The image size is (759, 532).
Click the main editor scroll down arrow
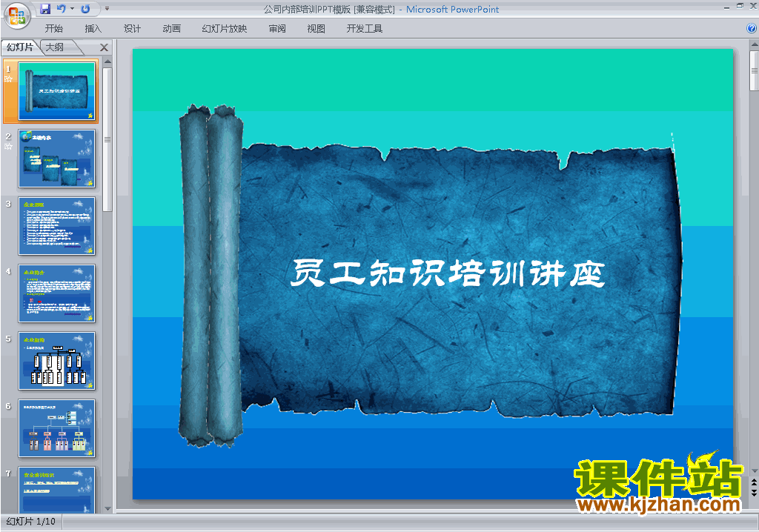[x=754, y=471]
